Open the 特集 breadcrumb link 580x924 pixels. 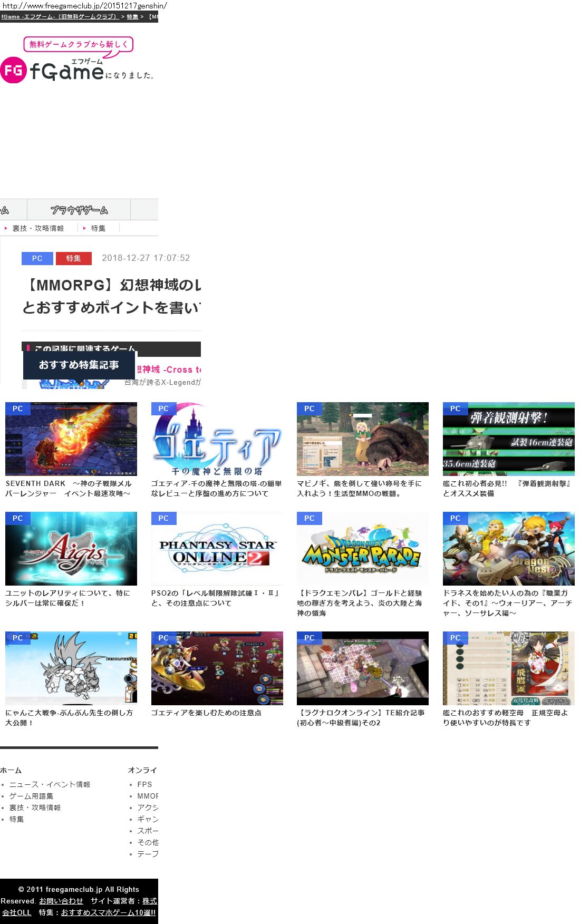(x=132, y=17)
